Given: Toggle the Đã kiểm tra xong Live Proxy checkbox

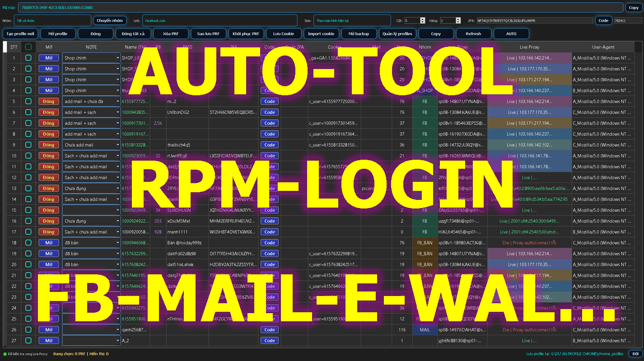Looking at the screenshot, I should [5, 354].
